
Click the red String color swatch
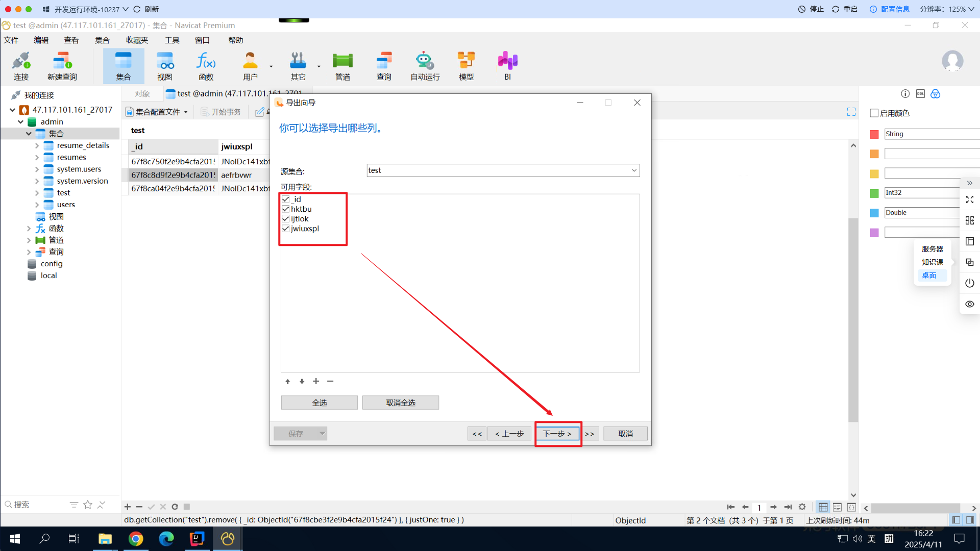coord(874,134)
